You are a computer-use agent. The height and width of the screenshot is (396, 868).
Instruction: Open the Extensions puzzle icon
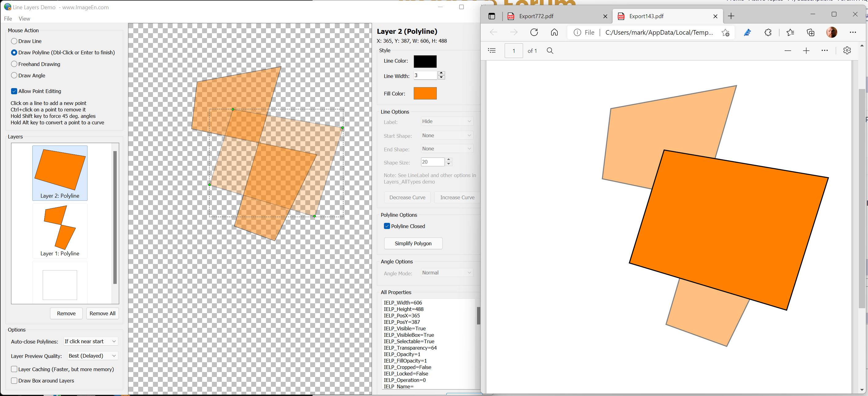coord(768,32)
